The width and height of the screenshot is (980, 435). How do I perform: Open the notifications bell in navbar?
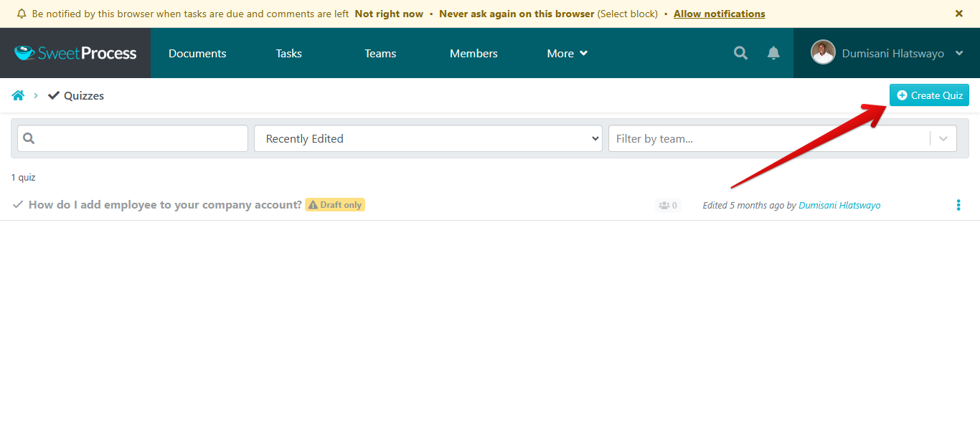click(x=773, y=53)
